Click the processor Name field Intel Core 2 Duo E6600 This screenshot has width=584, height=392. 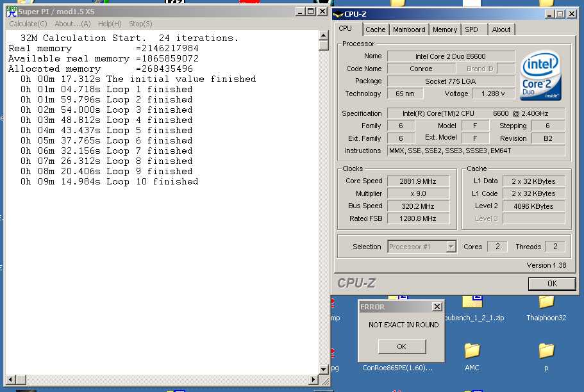[451, 56]
